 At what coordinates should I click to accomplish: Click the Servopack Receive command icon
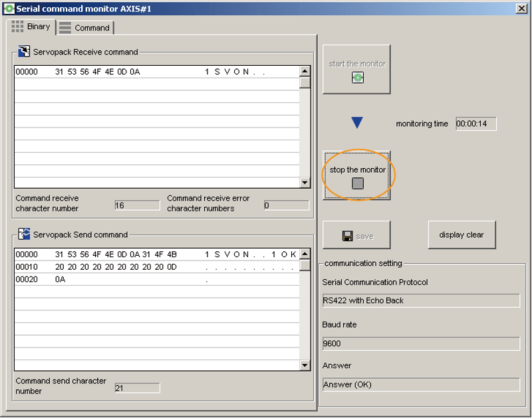tap(24, 52)
